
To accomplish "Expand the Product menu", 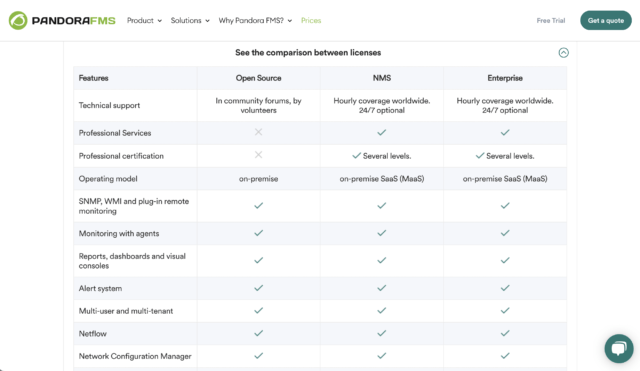I will (x=144, y=20).
